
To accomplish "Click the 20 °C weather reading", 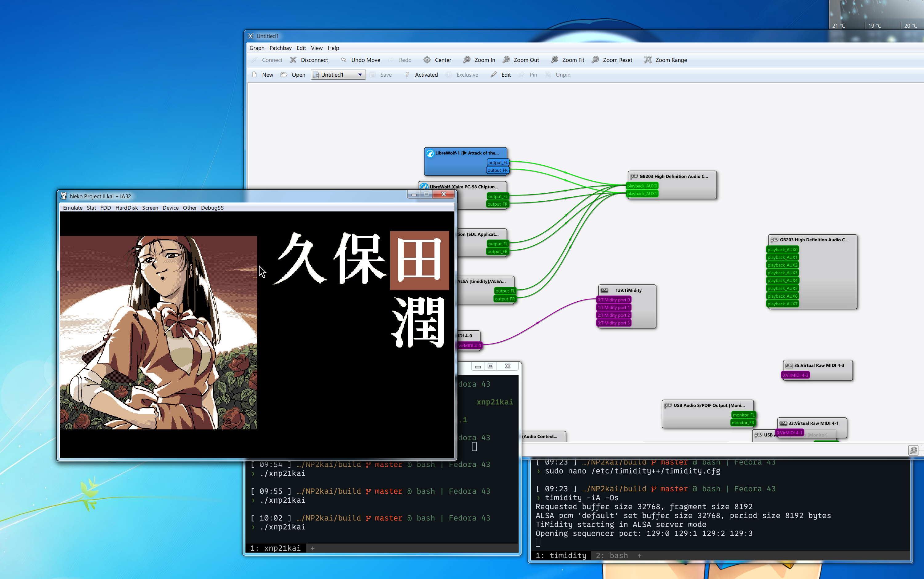I will pos(910,26).
